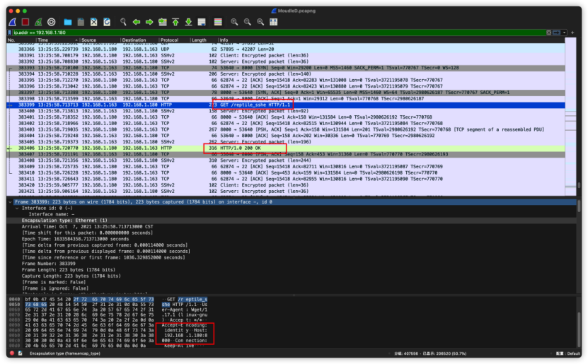This screenshot has height=364, width=588.
Task: Select the Frame Number: 383399 line
Action: 292,264
